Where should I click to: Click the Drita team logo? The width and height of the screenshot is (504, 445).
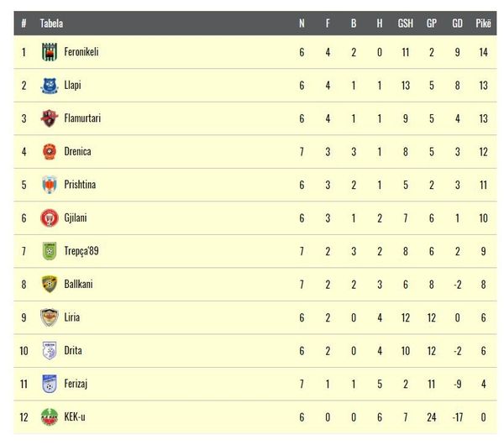coord(50,350)
